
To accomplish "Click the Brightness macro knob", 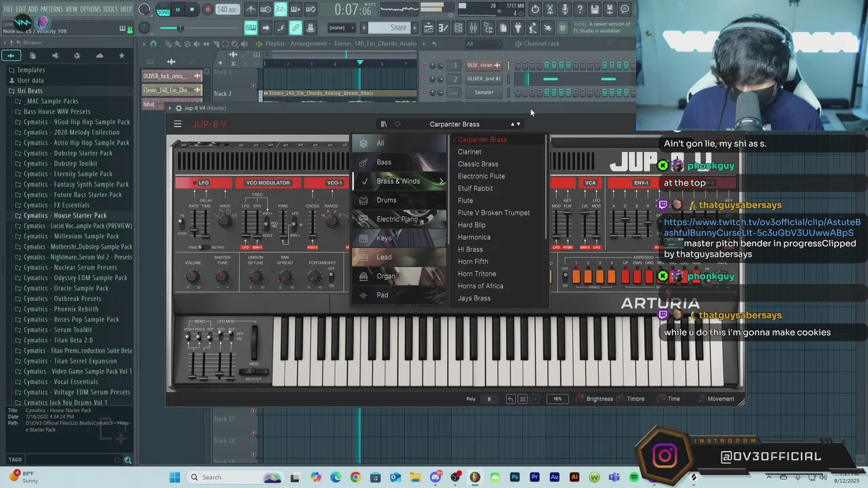I will (x=580, y=399).
